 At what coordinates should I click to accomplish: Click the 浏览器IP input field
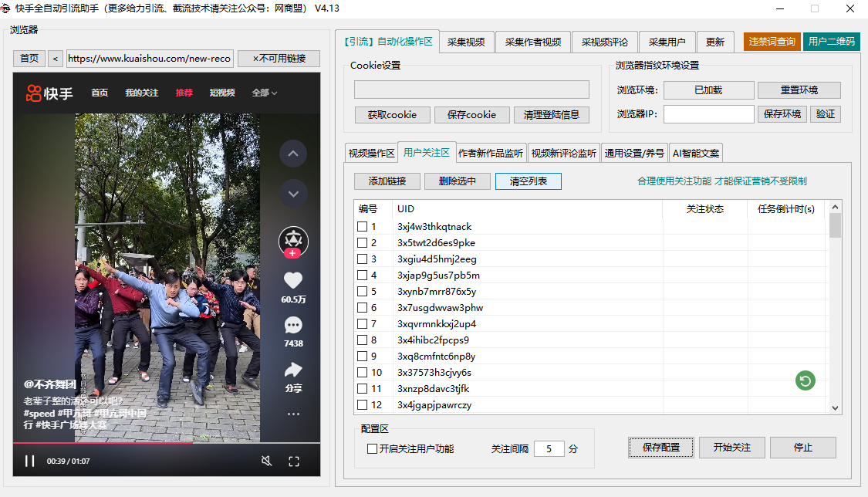click(x=708, y=114)
